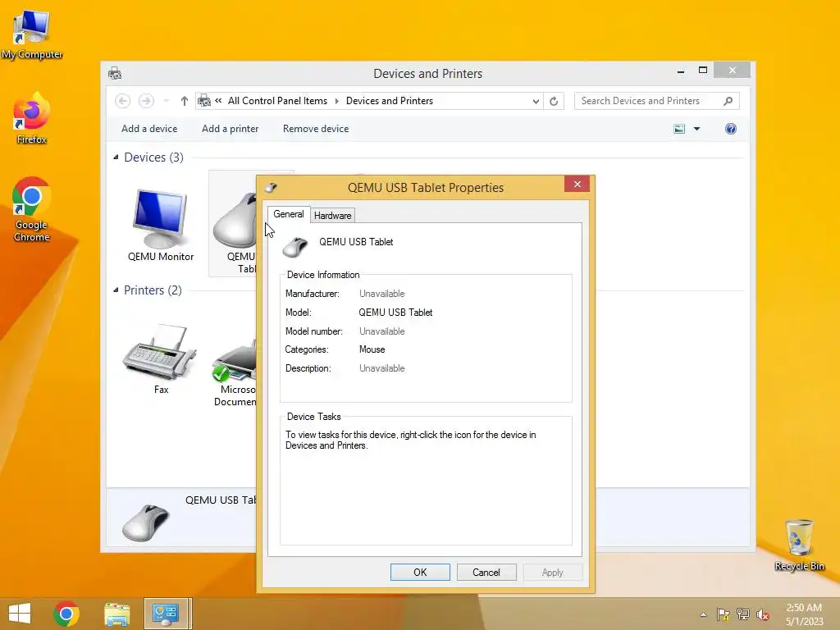This screenshot has height=630, width=840.
Task: Confirm with the OK button
Action: click(x=420, y=572)
